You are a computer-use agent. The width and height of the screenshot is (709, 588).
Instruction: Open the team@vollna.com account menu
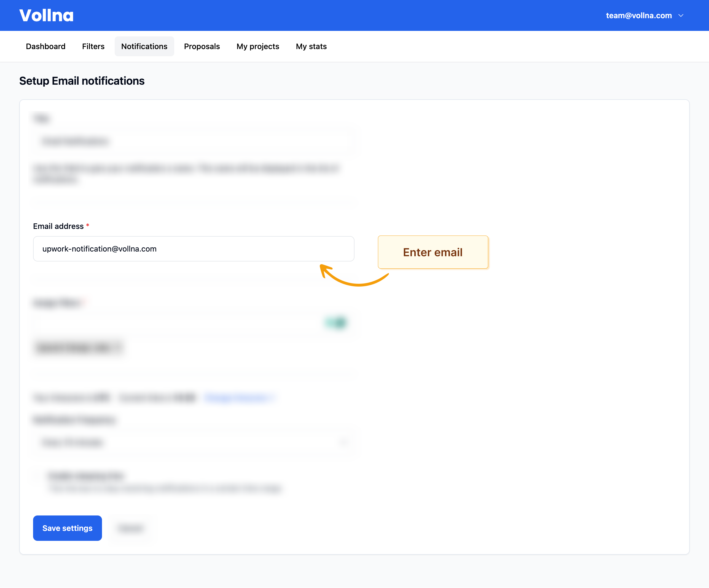[x=638, y=15]
